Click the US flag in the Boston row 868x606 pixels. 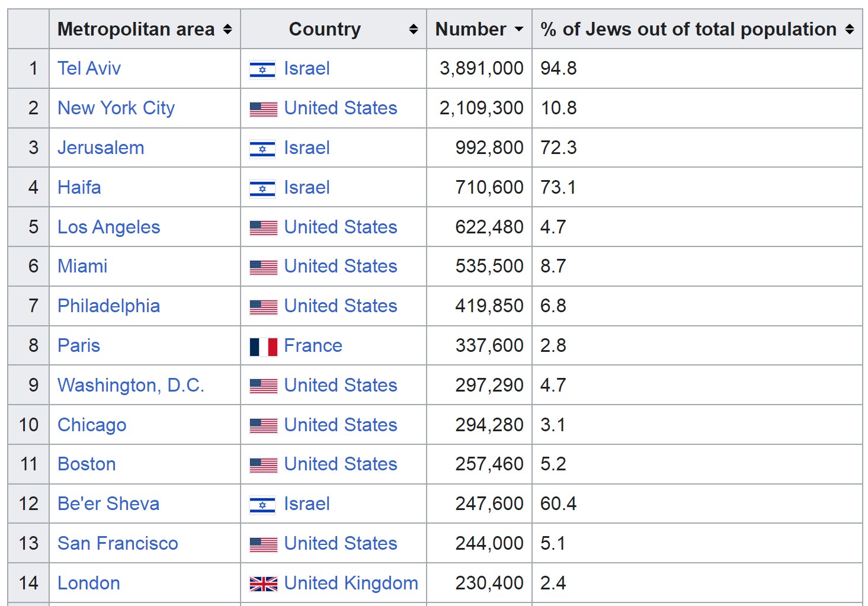263,466
